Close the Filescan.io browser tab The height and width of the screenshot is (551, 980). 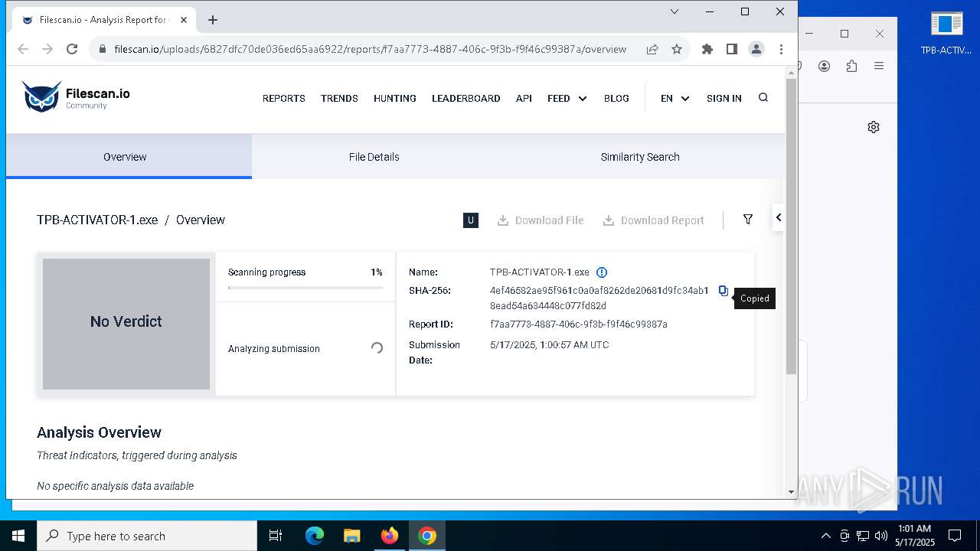tap(184, 20)
